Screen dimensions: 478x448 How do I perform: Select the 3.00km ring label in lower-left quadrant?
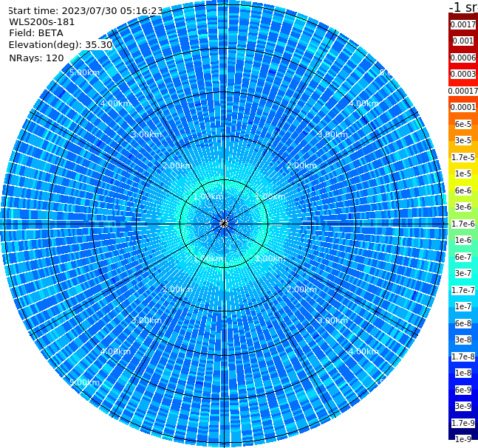pos(146,320)
